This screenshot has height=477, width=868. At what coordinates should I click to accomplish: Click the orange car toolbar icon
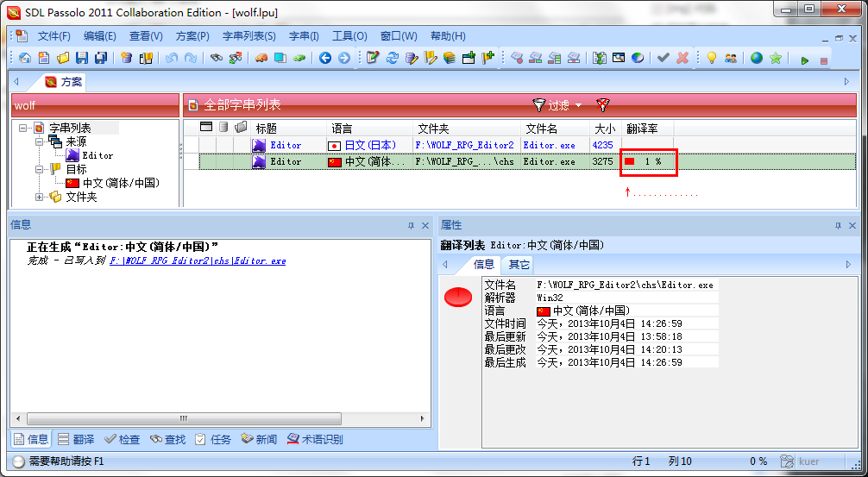261,58
